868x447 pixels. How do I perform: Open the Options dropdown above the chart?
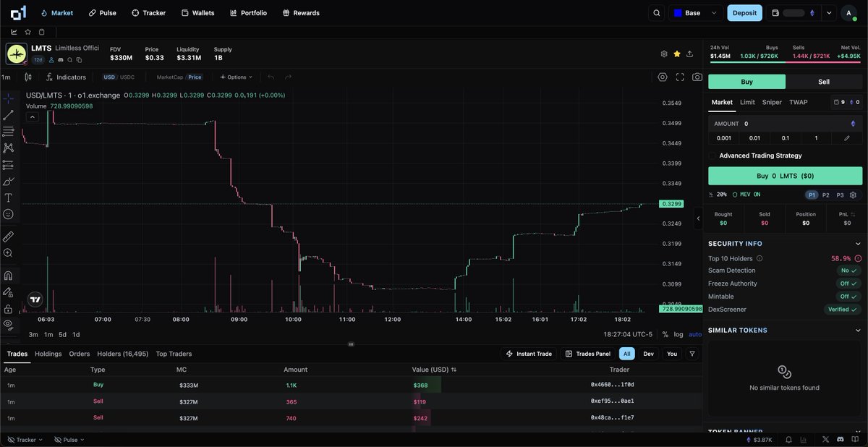point(236,77)
